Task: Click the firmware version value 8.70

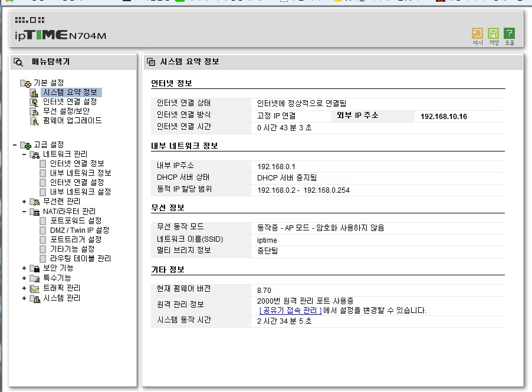Action: click(264, 291)
